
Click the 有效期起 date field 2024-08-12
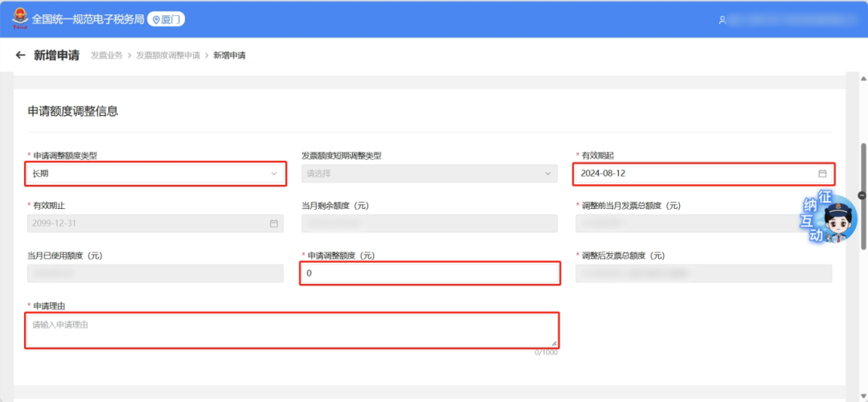pyautogui.click(x=703, y=174)
